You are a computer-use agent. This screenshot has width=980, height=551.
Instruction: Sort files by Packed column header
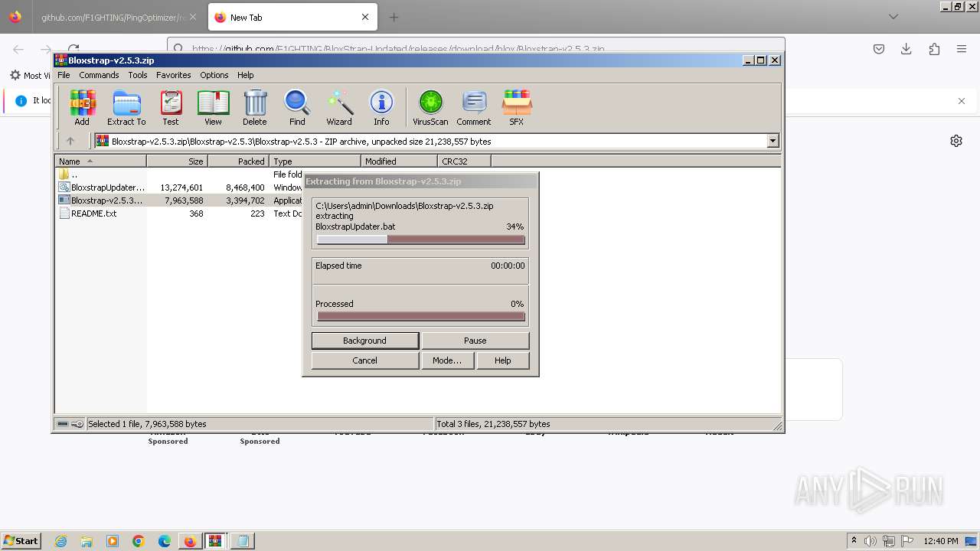238,161
